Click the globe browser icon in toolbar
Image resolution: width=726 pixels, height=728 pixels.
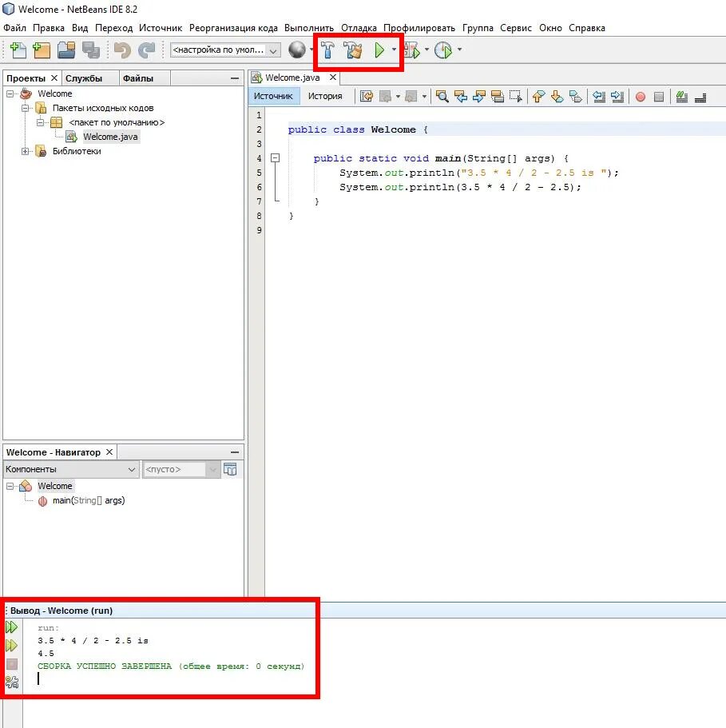297,50
